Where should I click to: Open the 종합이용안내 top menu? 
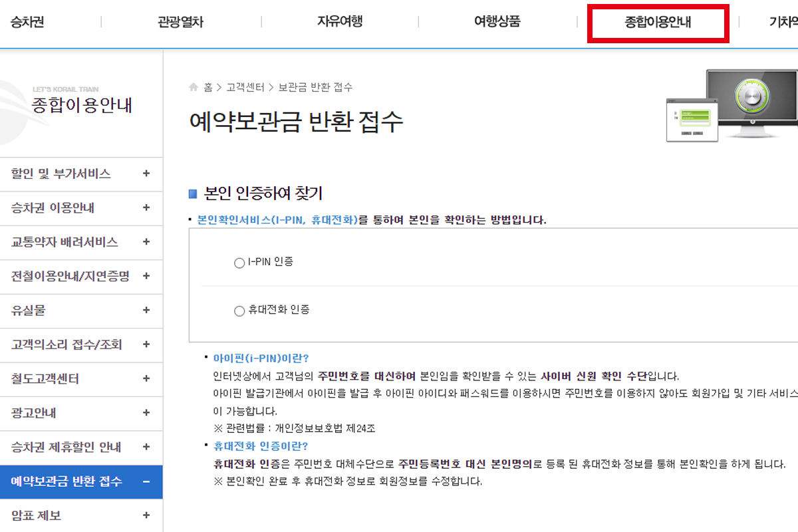tap(658, 22)
